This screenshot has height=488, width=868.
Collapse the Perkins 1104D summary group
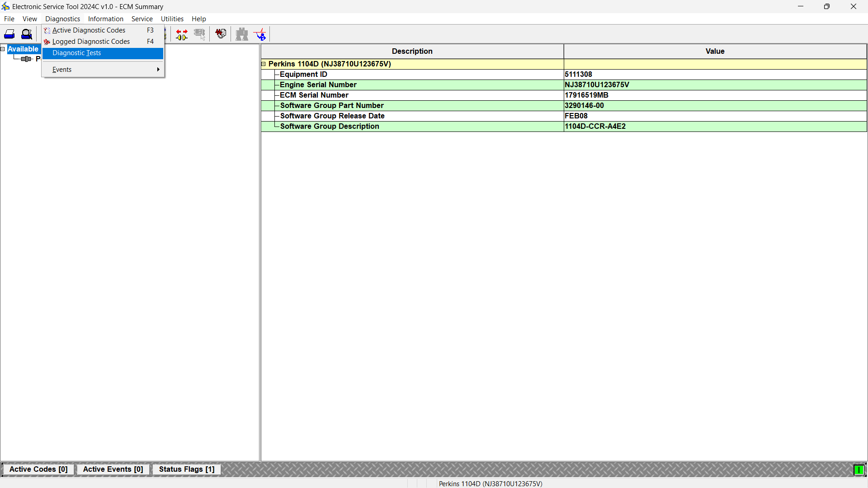coord(264,64)
